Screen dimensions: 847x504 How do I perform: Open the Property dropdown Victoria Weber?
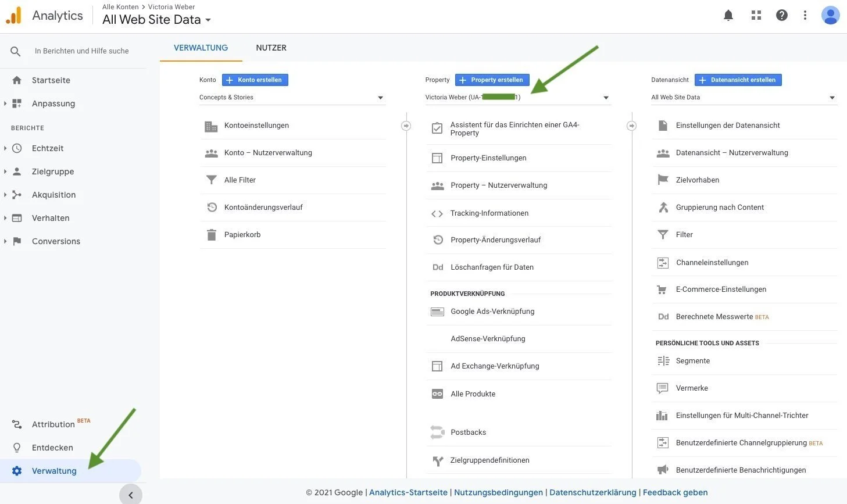click(517, 98)
